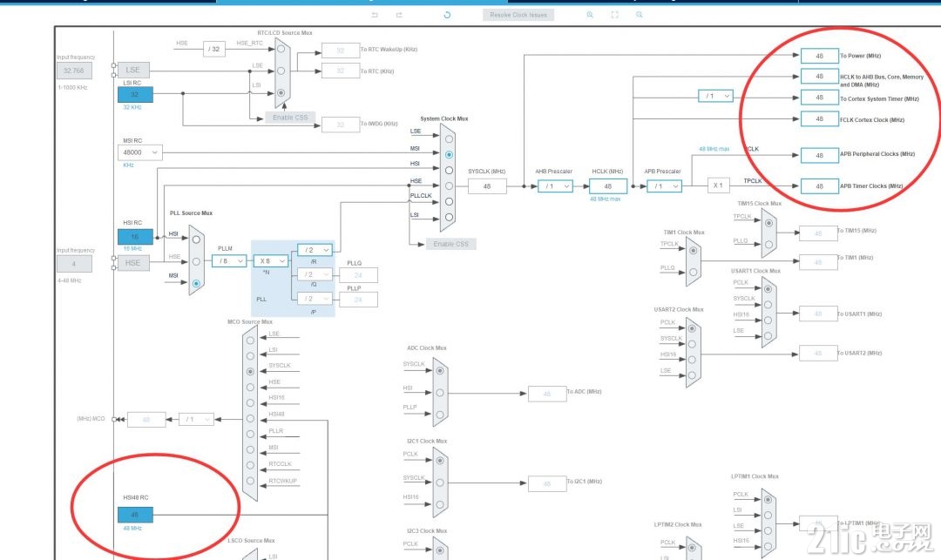Screen dimensions: 941x560
Task: Select LSI in LPTIM1 Clock Mux
Action: pos(768,515)
